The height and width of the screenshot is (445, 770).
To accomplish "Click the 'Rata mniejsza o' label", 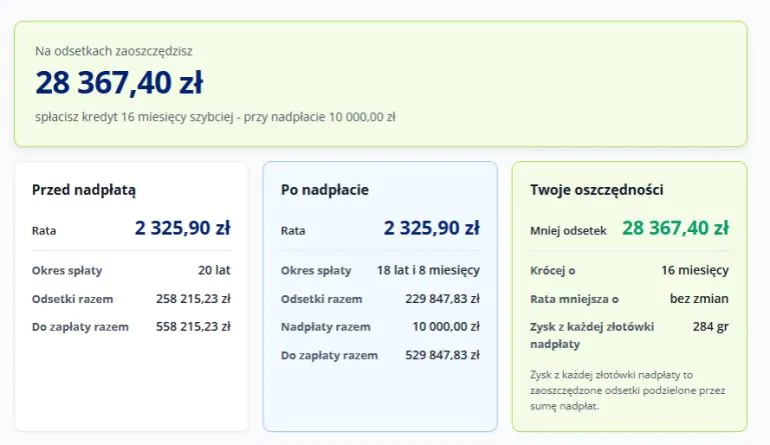I will [x=574, y=299].
